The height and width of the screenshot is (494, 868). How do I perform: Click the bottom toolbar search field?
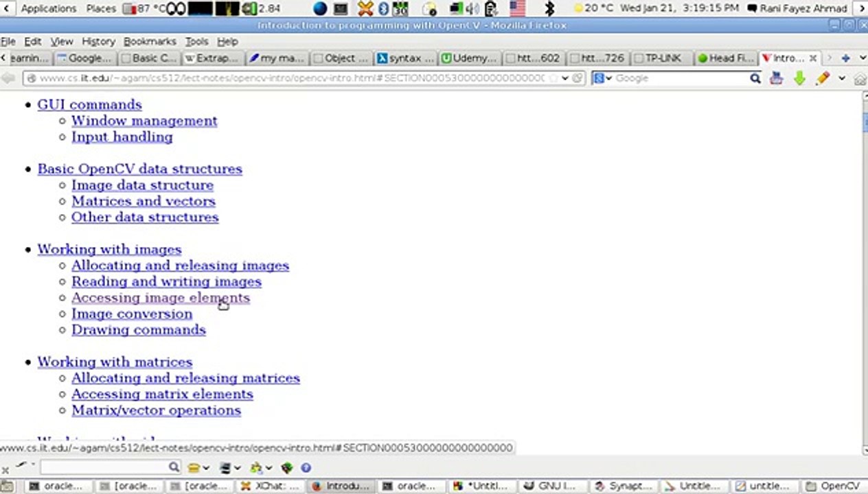click(103, 467)
